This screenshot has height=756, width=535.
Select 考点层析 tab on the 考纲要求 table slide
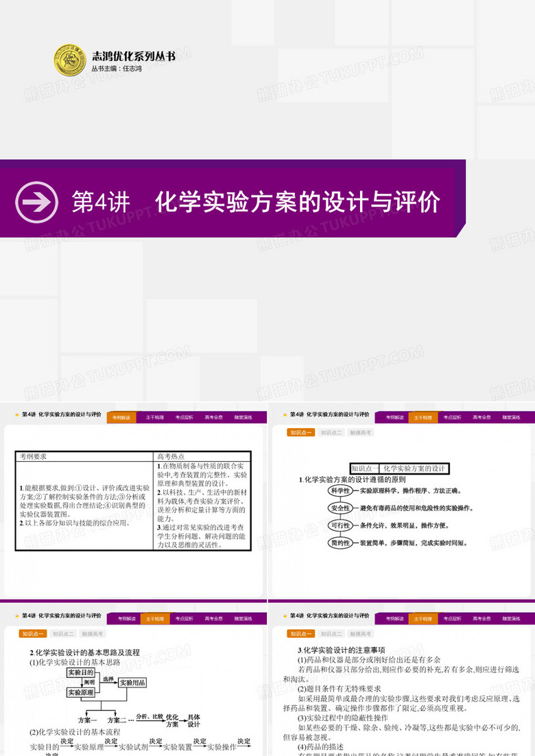(184, 418)
